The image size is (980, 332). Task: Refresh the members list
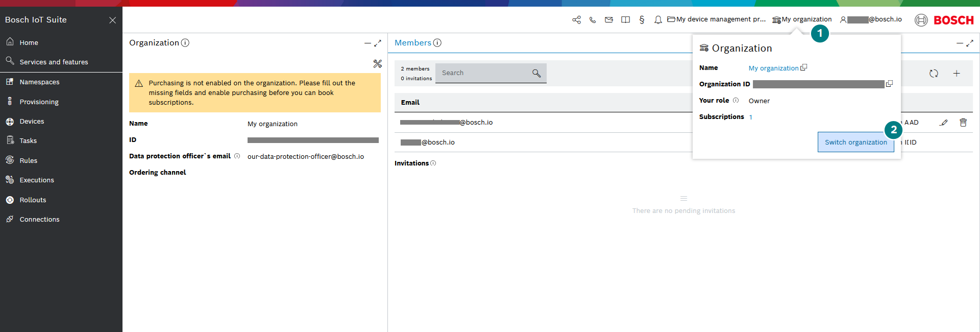934,74
